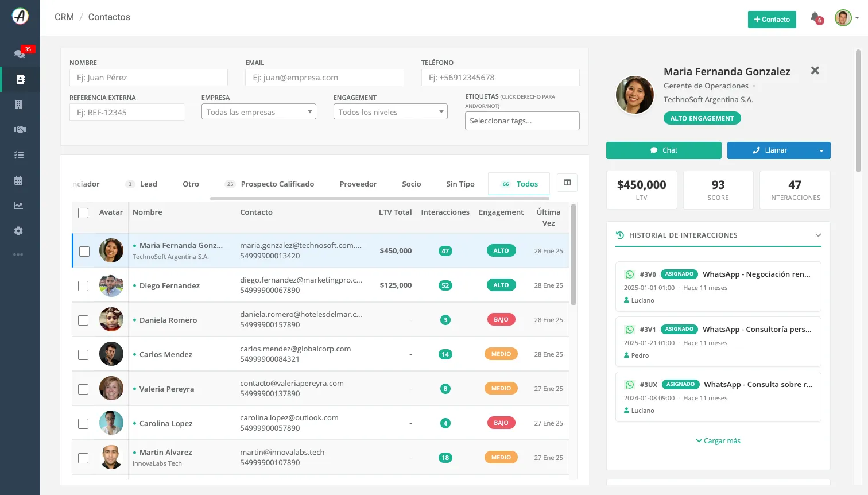The width and height of the screenshot is (868, 495).
Task: Click the horizontal scrollbar under the tabs
Action: (x=379, y=199)
